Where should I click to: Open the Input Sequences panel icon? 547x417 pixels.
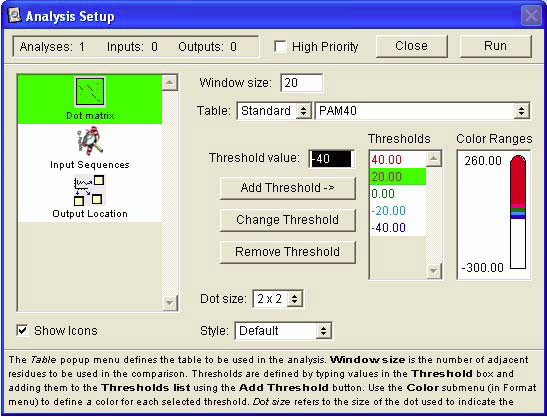[90, 141]
